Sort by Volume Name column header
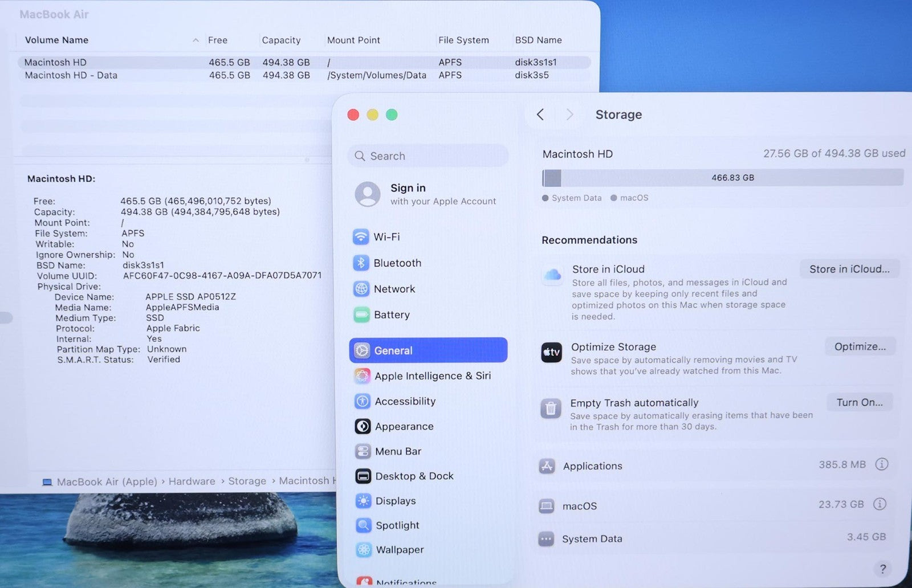This screenshot has height=588, width=912. click(x=56, y=40)
